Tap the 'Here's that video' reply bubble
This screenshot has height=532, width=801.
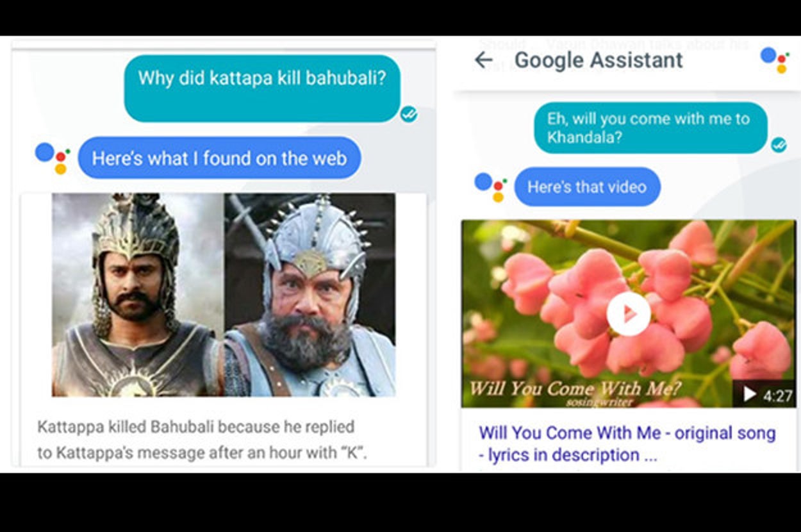point(587,187)
